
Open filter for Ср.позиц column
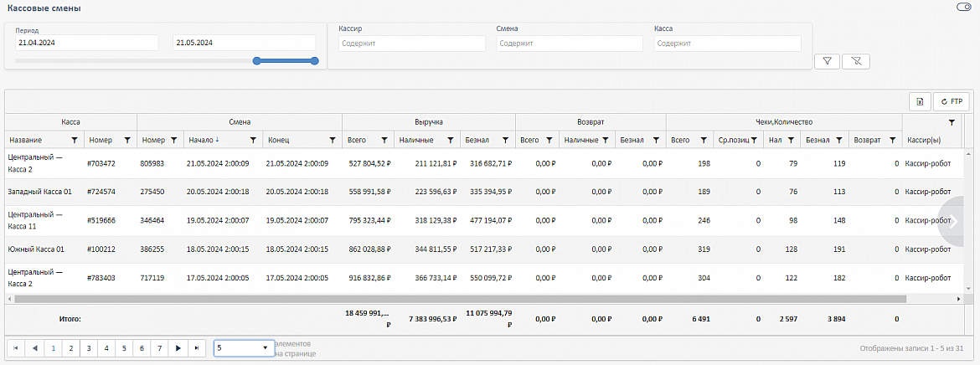(754, 141)
